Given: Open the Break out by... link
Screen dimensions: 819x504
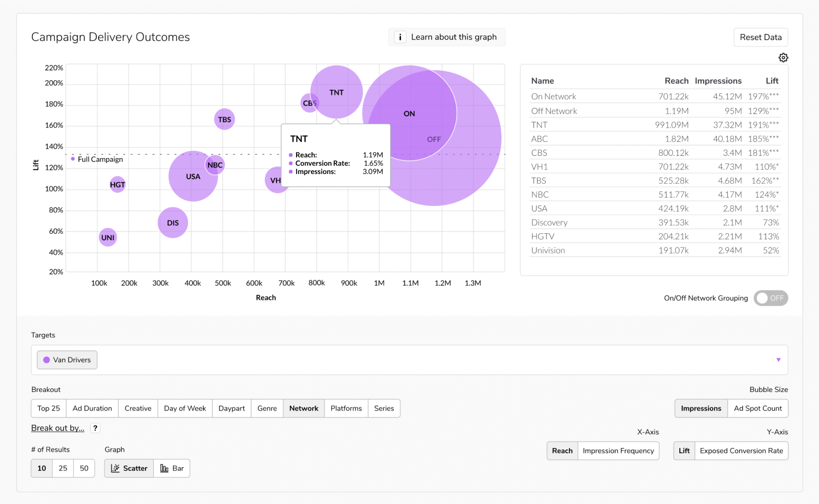Looking at the screenshot, I should pos(58,428).
